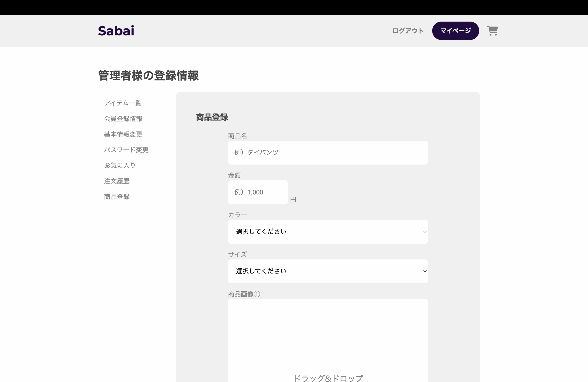Click the Sabai logo
Image resolution: width=588 pixels, height=382 pixels.
[116, 31]
